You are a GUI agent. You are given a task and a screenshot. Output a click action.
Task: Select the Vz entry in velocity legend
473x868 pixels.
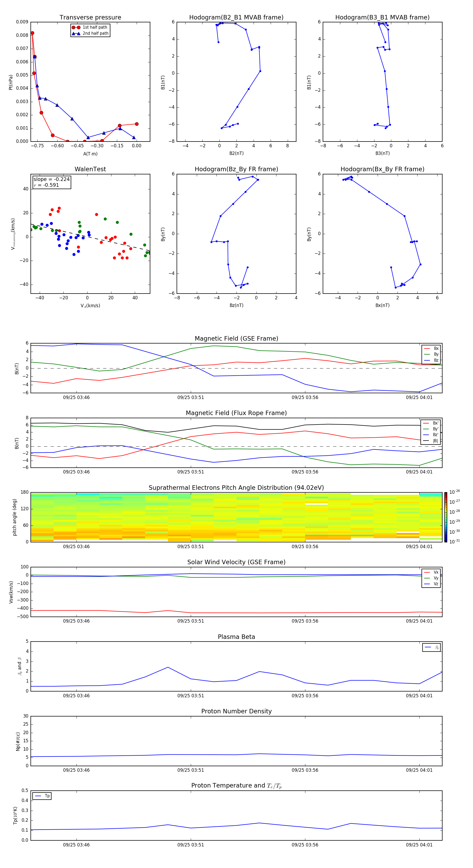click(431, 584)
